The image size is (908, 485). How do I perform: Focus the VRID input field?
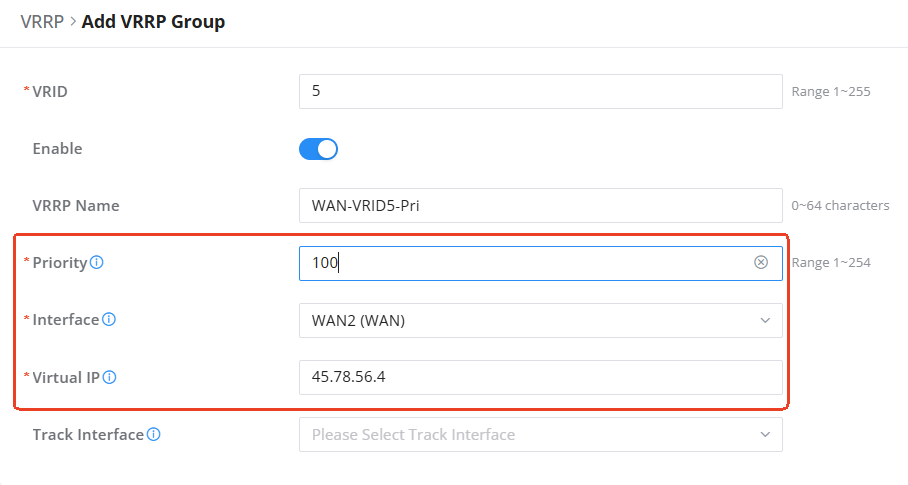pyautogui.click(x=541, y=91)
